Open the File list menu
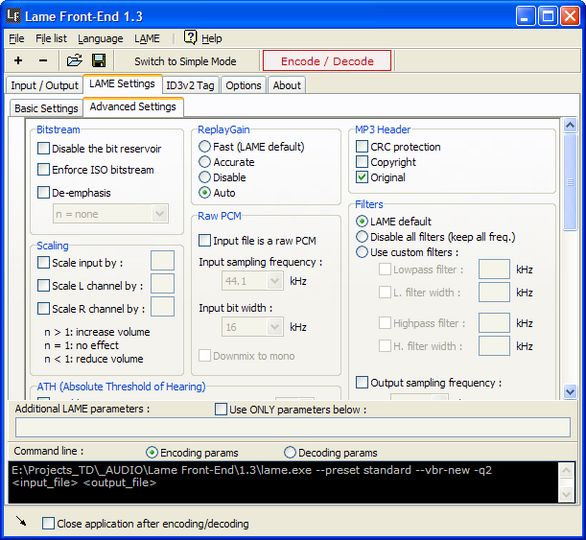The width and height of the screenshot is (586, 540). click(x=51, y=38)
